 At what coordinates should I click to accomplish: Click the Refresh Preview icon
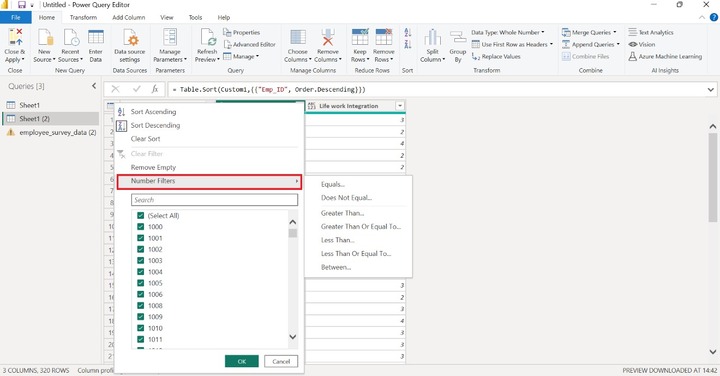point(207,37)
